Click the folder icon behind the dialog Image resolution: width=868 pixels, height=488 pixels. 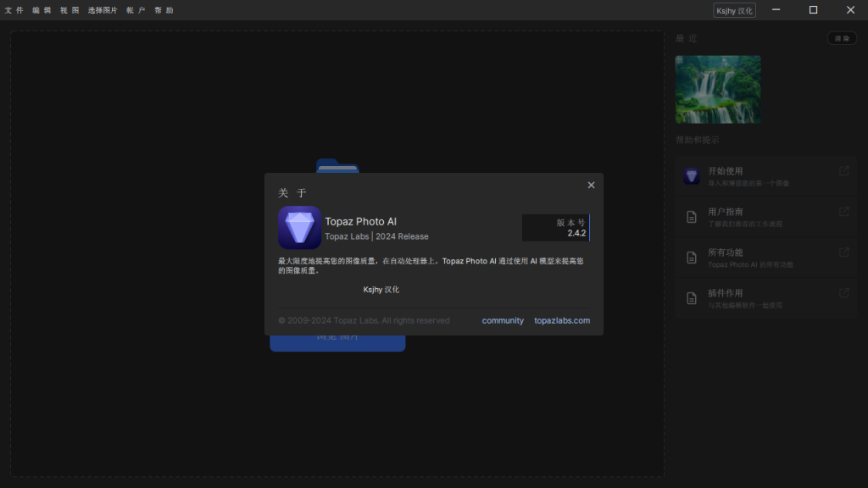337,165
